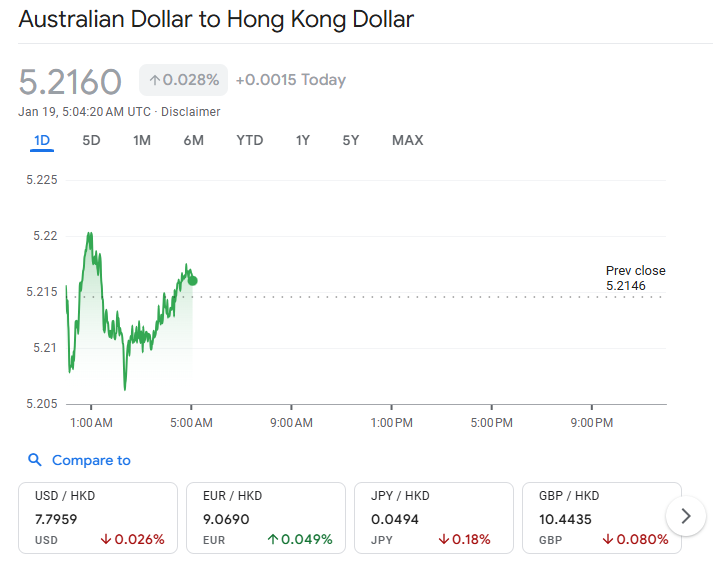Image resolution: width=713 pixels, height=563 pixels.
Task: Open the Disclaimer link
Action: 191,112
